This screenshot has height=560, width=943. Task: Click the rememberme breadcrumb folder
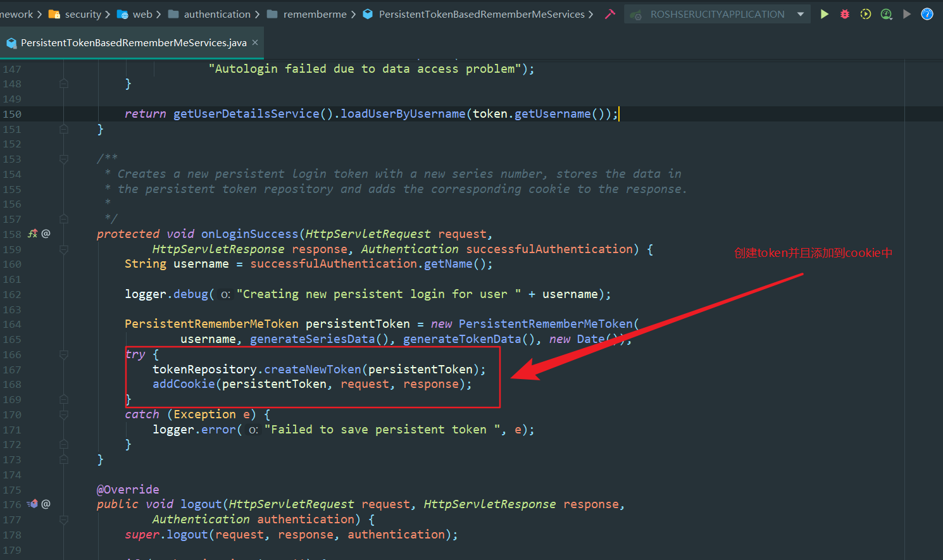point(315,14)
